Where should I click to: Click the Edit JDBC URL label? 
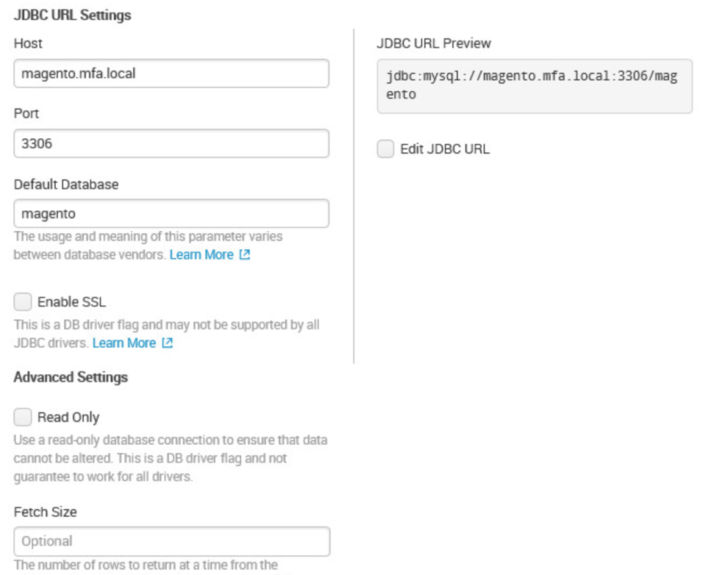click(x=445, y=149)
